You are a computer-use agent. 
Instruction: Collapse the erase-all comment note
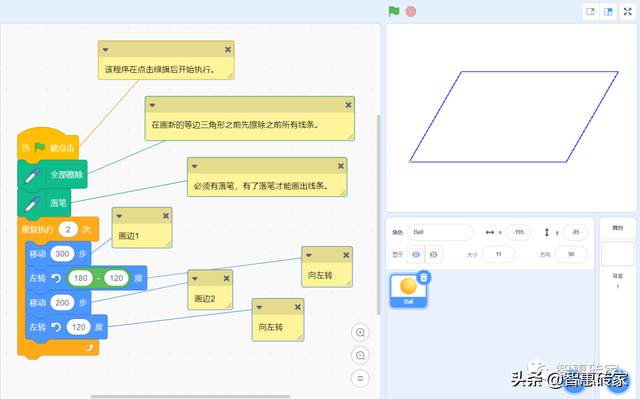pyautogui.click(x=152, y=105)
